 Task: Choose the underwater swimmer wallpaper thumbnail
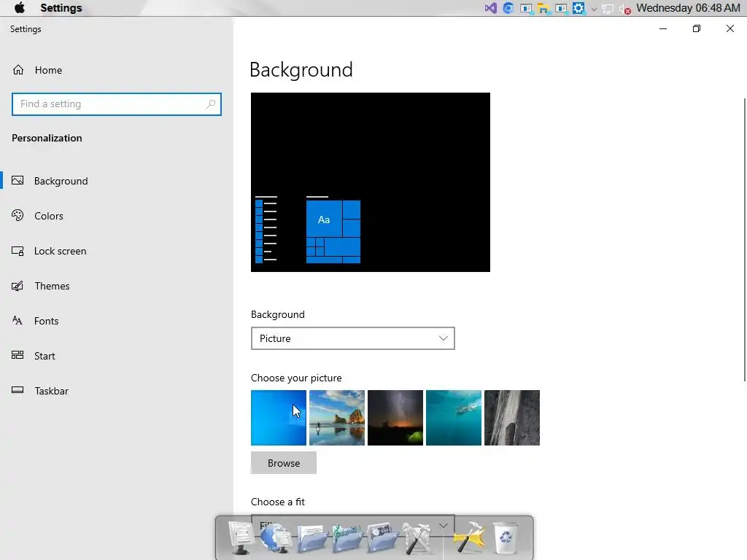(x=454, y=418)
